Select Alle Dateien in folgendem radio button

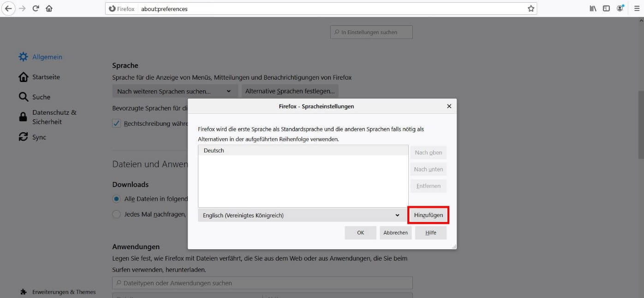click(x=116, y=199)
